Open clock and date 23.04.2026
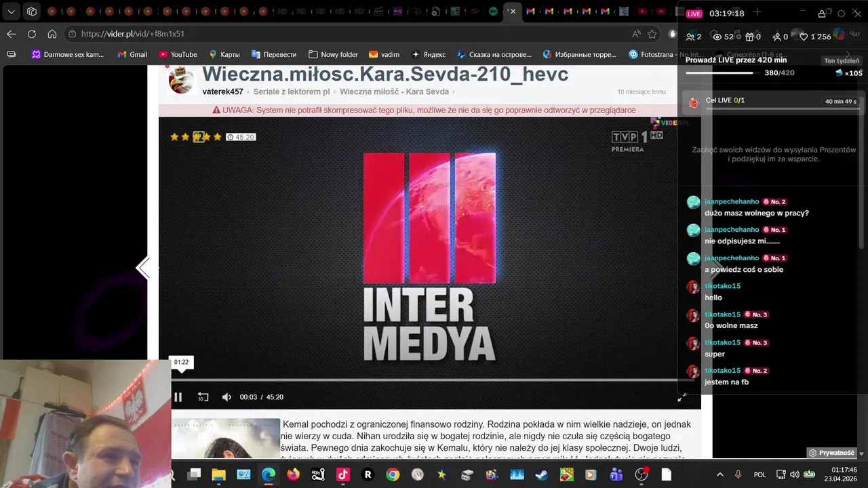The height and width of the screenshot is (488, 868). click(840, 474)
